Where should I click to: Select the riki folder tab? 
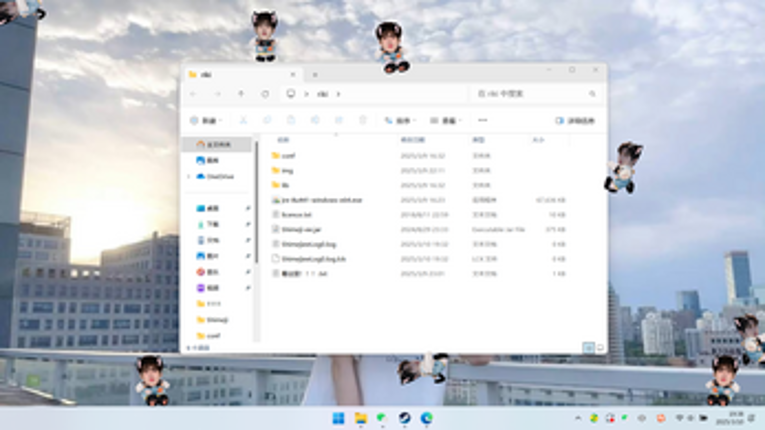[242, 75]
